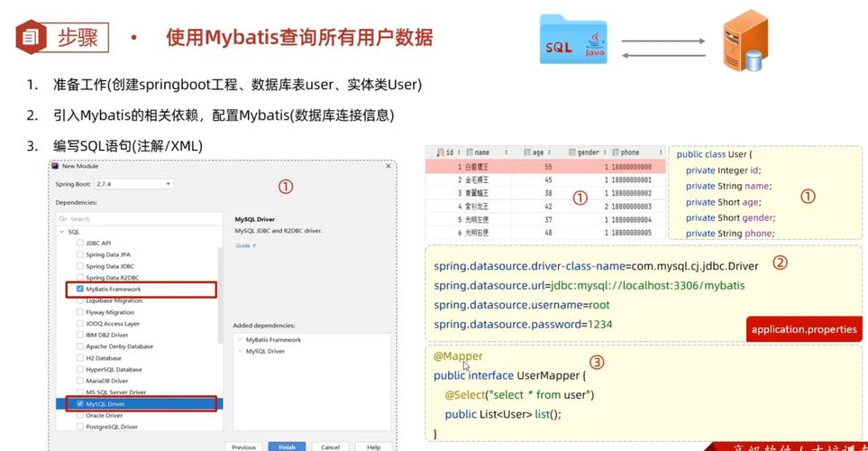Click the column icon beside gender header
Viewport: 868px width, 451px height.
[571, 152]
